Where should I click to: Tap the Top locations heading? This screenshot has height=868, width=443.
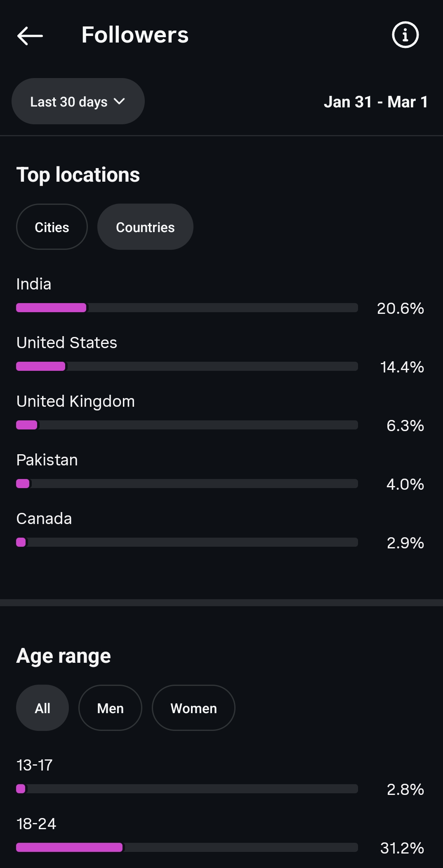pyautogui.click(x=78, y=175)
